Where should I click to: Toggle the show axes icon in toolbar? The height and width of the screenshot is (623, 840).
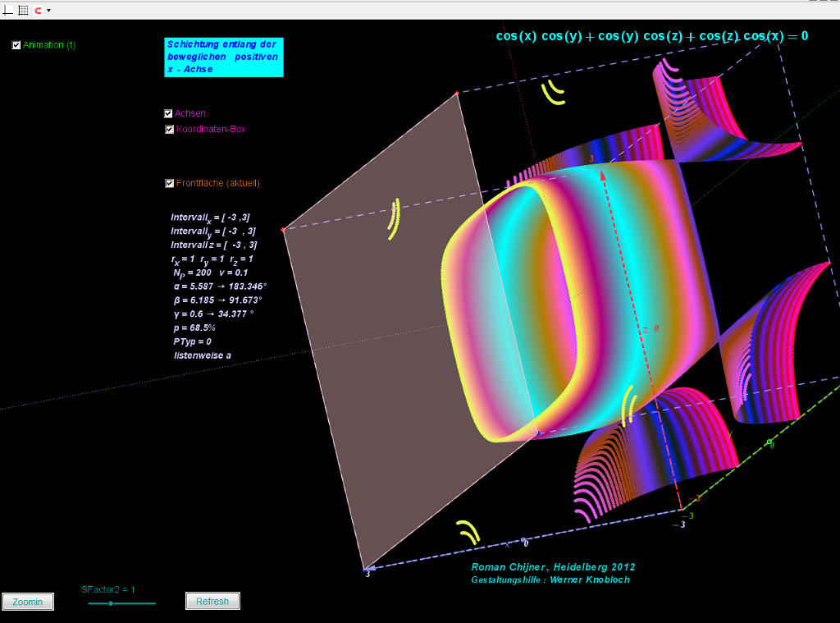tap(8, 10)
